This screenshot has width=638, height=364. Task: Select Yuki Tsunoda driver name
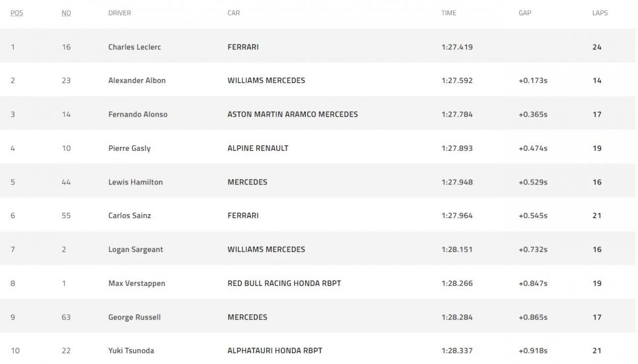coord(131,351)
